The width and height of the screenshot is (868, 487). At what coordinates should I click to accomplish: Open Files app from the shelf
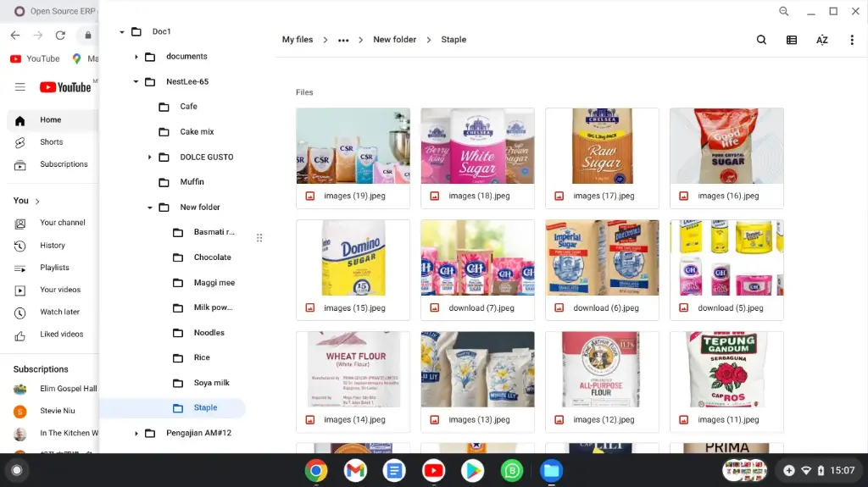click(551, 470)
